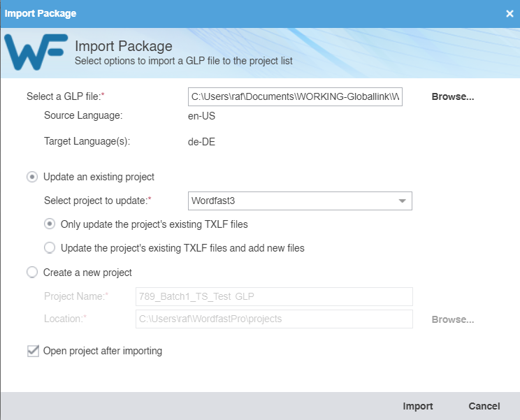
Task: Open the Wordfast3 project combo box
Action: pos(294,201)
